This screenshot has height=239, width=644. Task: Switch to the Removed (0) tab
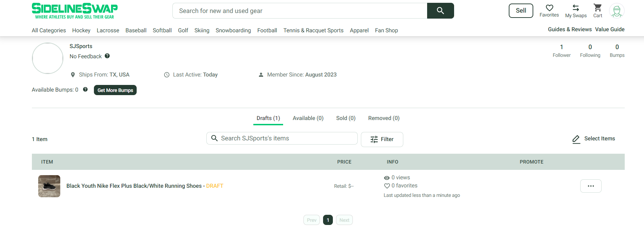coord(384,118)
